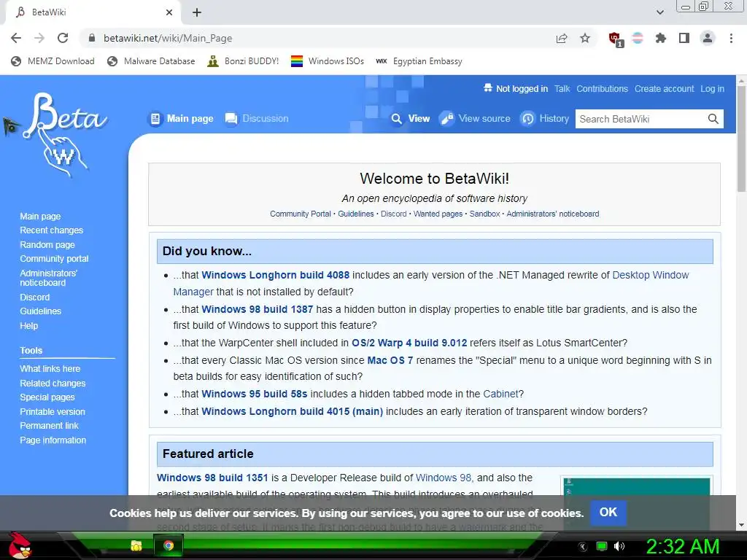This screenshot has height=560, width=747.
Task: Open the Bonzi BUDDY! bookmark
Action: click(x=243, y=61)
